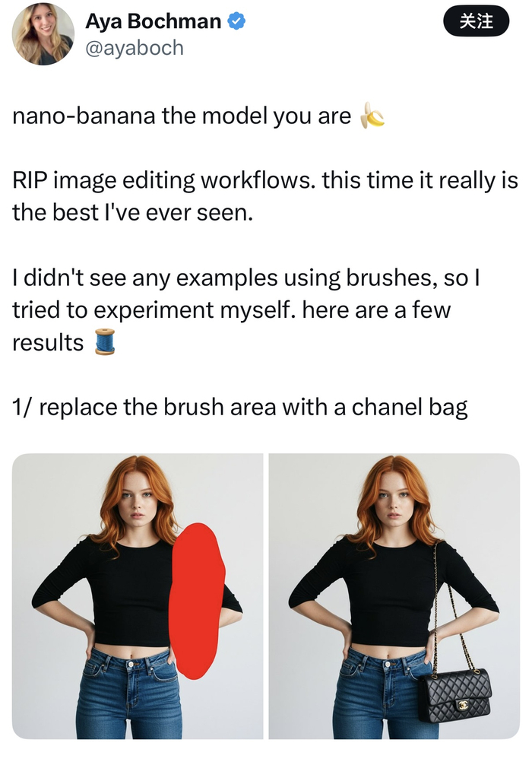Tap the banana emoji
Viewport: 532px width, 762px height.
pyautogui.click(x=372, y=116)
